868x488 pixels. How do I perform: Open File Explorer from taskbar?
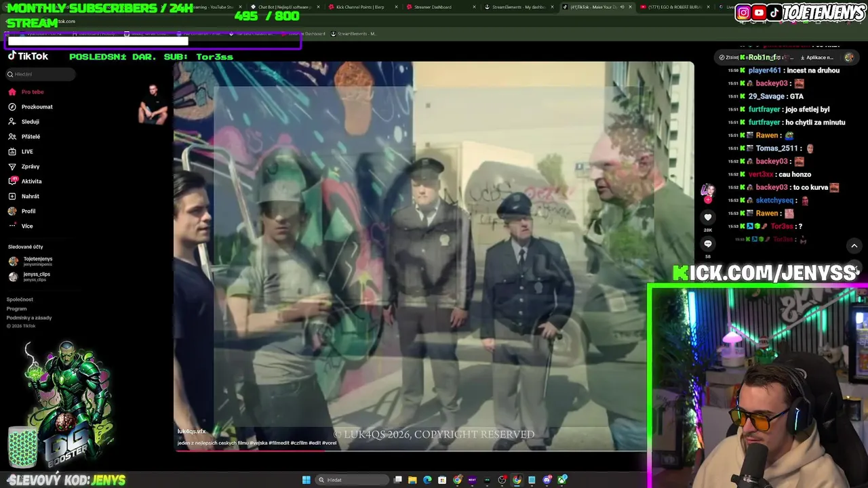tap(412, 480)
